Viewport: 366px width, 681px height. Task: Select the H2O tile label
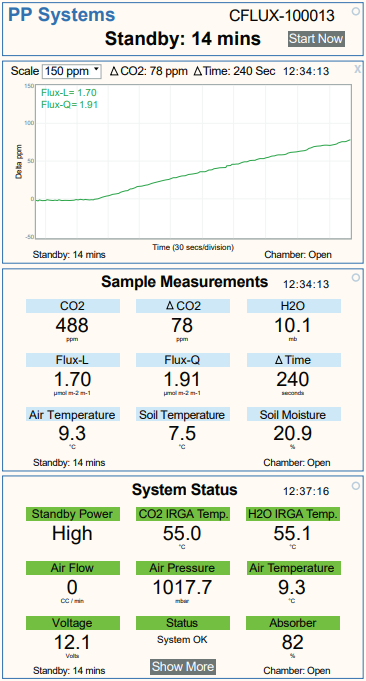pyautogui.click(x=294, y=306)
